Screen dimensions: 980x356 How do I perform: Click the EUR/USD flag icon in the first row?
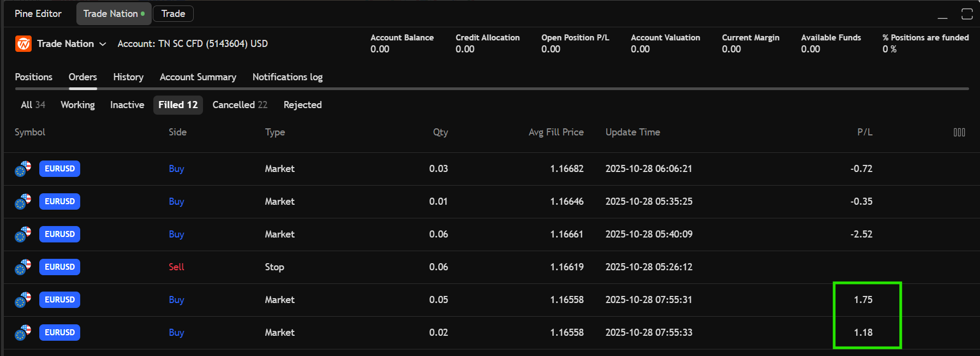(23, 169)
